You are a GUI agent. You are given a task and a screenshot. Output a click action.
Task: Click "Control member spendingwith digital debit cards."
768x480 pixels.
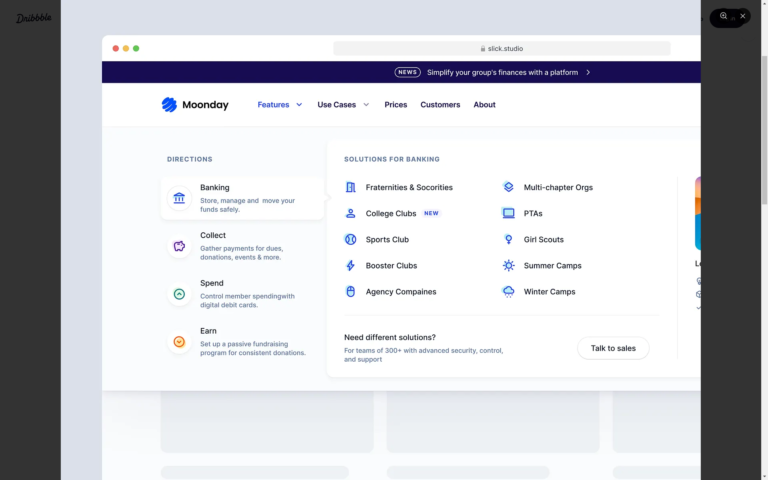[x=247, y=300]
